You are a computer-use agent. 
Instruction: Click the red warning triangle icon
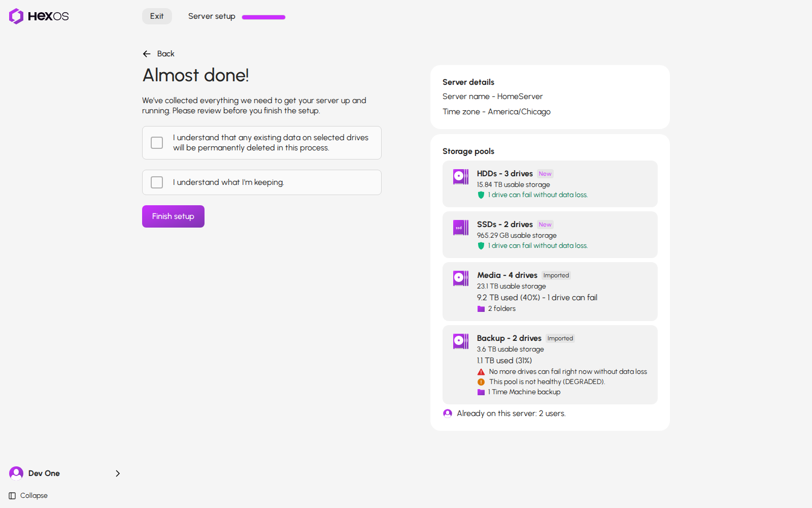(481, 372)
